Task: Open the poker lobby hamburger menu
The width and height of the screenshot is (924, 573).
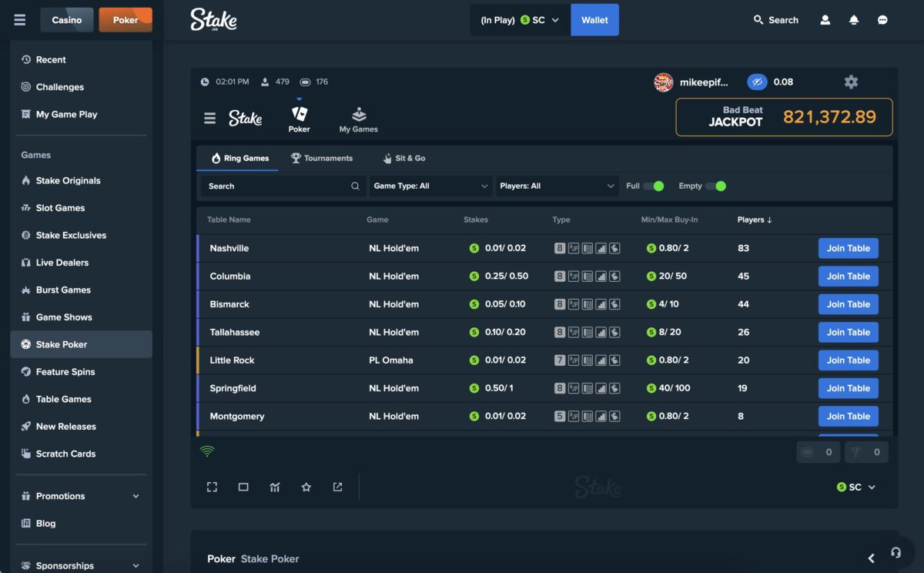Action: click(209, 119)
